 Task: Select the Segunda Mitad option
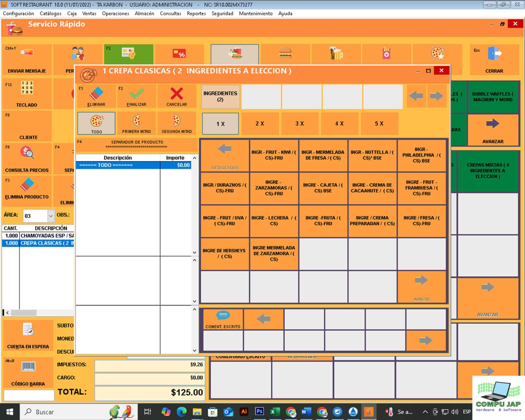pos(177,123)
